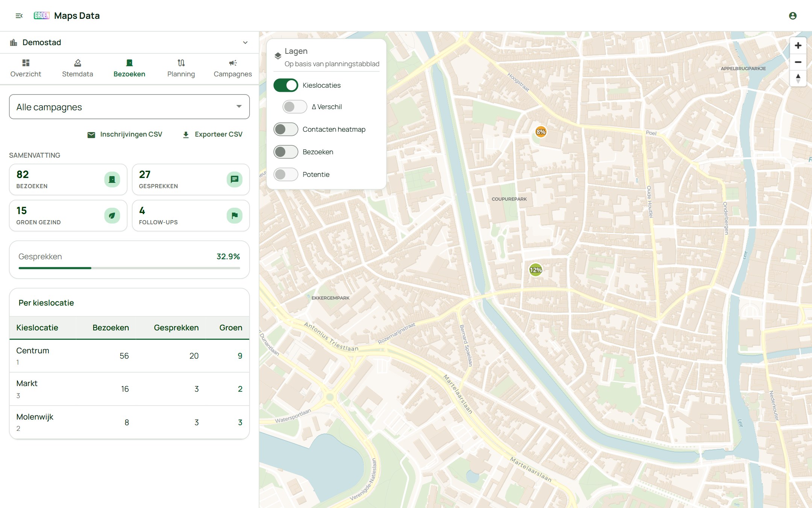The height and width of the screenshot is (508, 812).
Task: Collapse the sidebar menu icon
Action: 19,16
